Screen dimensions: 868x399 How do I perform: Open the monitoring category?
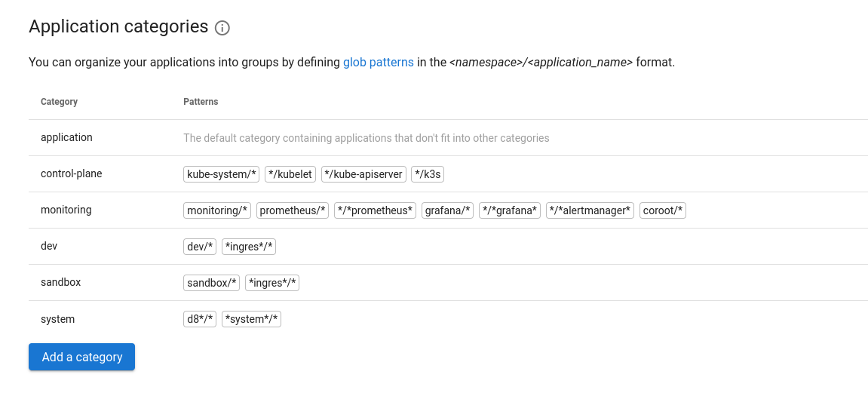66,210
